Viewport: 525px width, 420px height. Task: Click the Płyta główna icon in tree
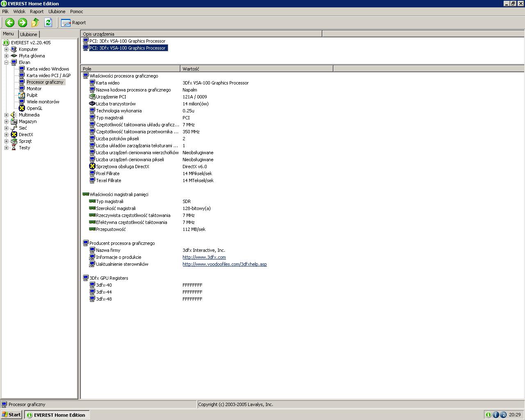(x=14, y=56)
